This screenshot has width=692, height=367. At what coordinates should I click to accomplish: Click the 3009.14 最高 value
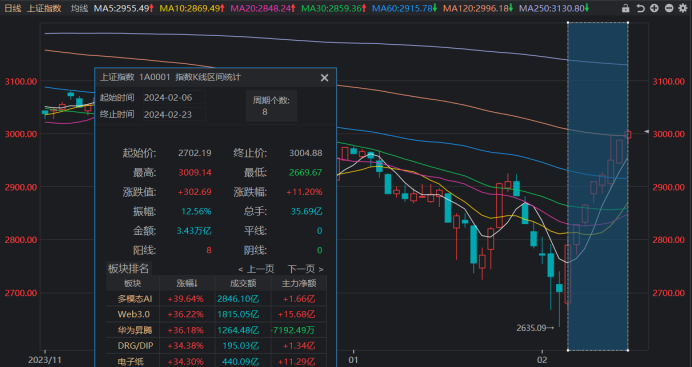tap(195, 172)
